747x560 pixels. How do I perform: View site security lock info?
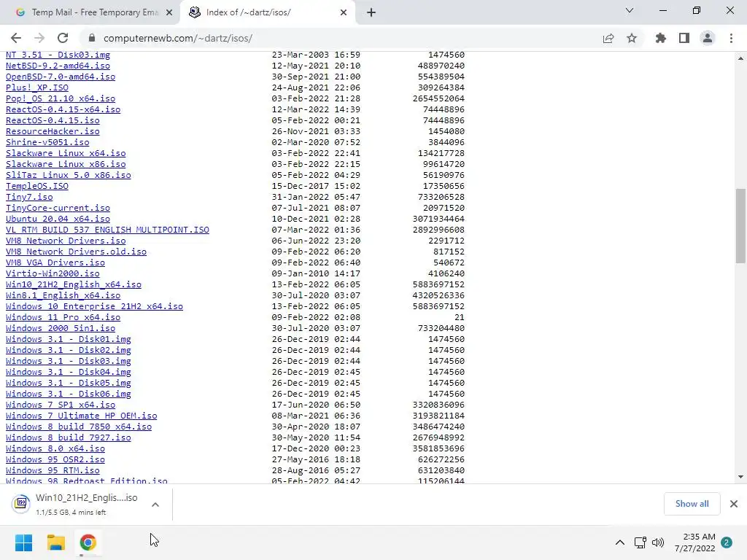tap(92, 38)
